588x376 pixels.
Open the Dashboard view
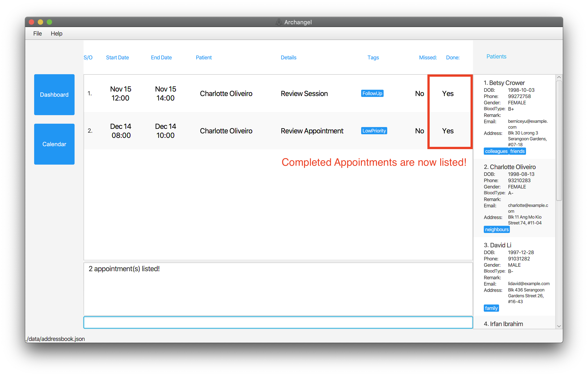coord(54,95)
